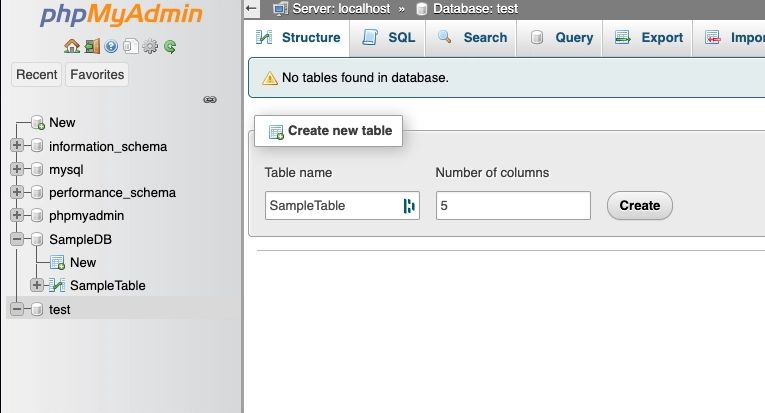765x413 pixels.
Task: Reload the navigation panel with green refresh icon
Action: pyautogui.click(x=170, y=46)
